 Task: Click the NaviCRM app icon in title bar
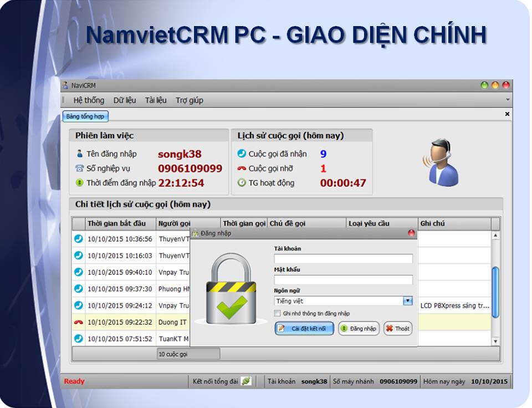click(65, 85)
